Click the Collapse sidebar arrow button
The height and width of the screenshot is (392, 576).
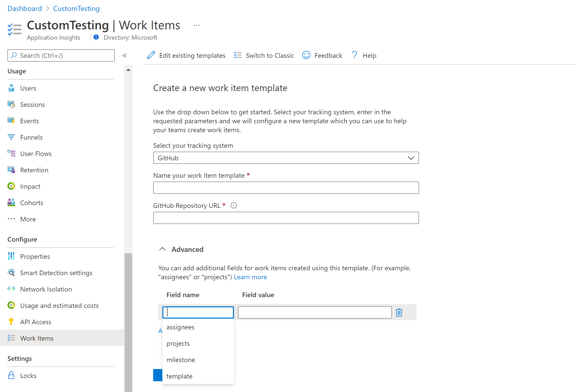pos(125,55)
